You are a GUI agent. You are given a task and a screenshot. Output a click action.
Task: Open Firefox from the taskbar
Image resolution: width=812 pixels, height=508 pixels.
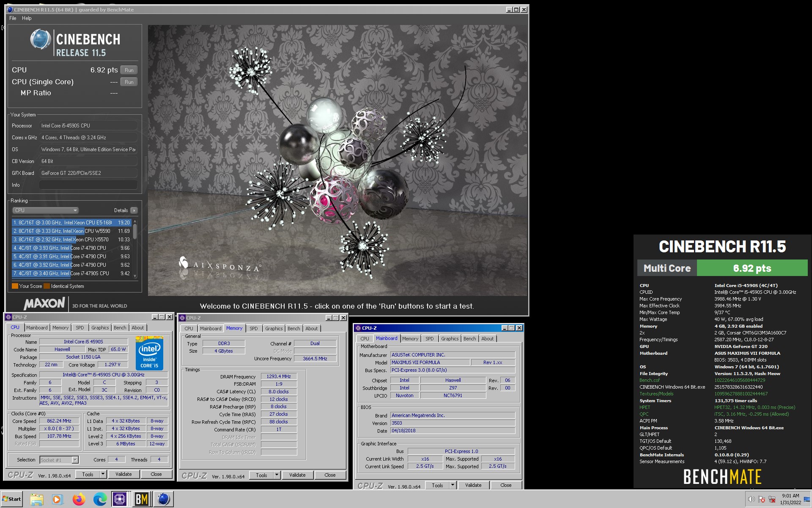(79, 500)
